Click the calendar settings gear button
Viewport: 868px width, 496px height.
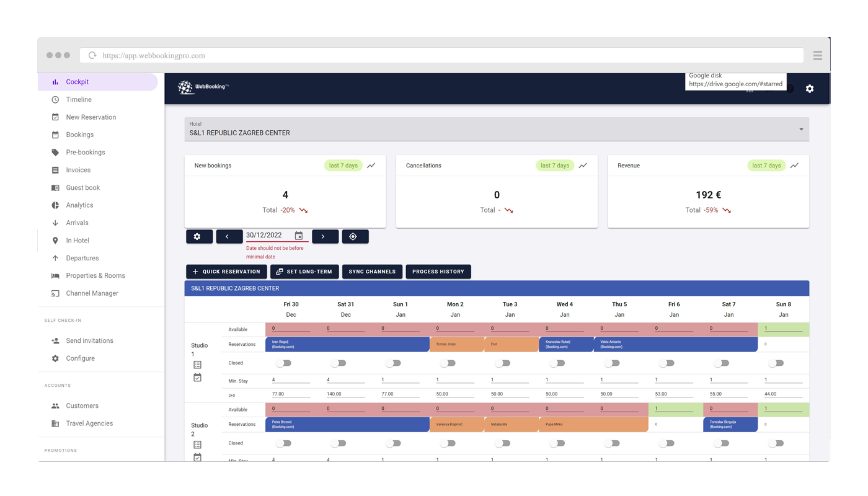(197, 236)
